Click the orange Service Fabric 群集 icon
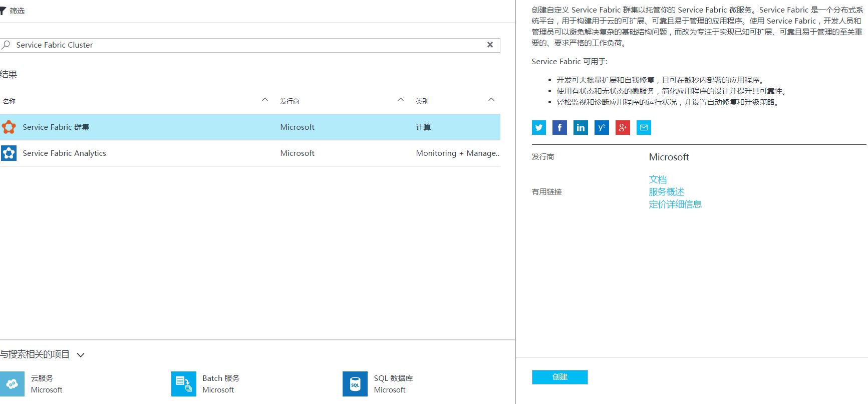 pyautogui.click(x=9, y=127)
